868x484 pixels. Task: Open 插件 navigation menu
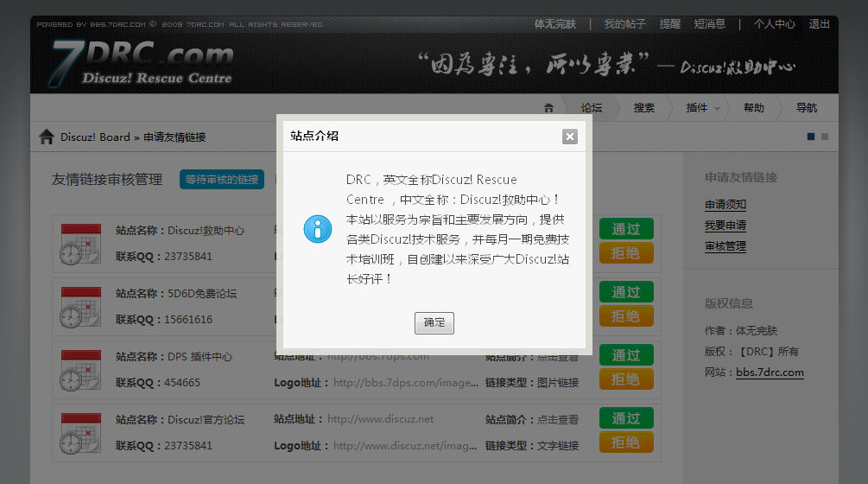696,108
